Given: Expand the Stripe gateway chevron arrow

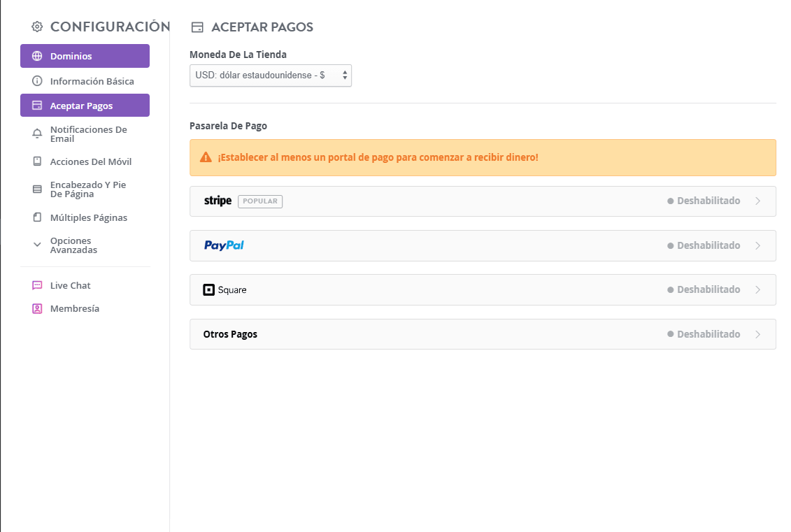Looking at the screenshot, I should tap(758, 201).
